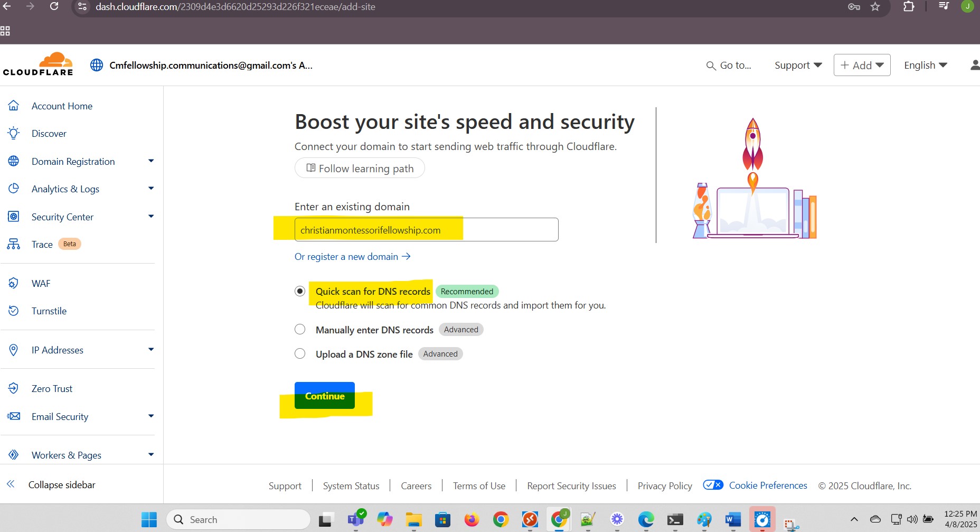Image resolution: width=980 pixels, height=532 pixels.
Task: Open the WAF shield icon
Action: [14, 284]
